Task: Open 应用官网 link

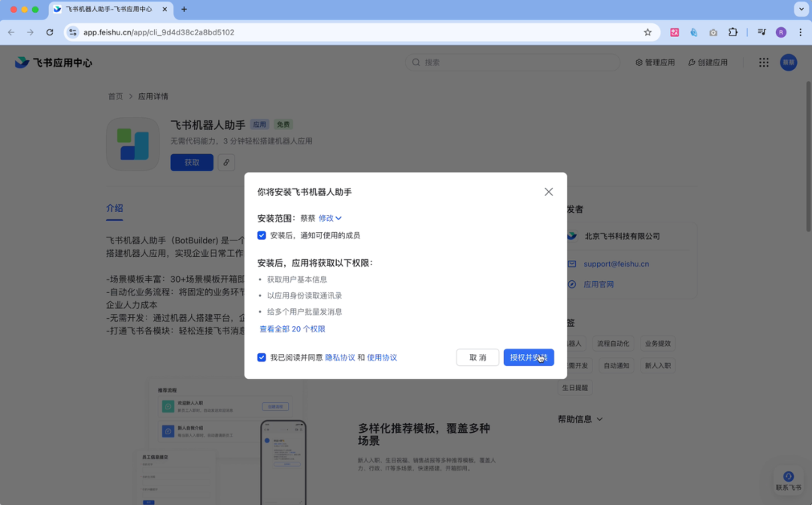Action: click(598, 284)
